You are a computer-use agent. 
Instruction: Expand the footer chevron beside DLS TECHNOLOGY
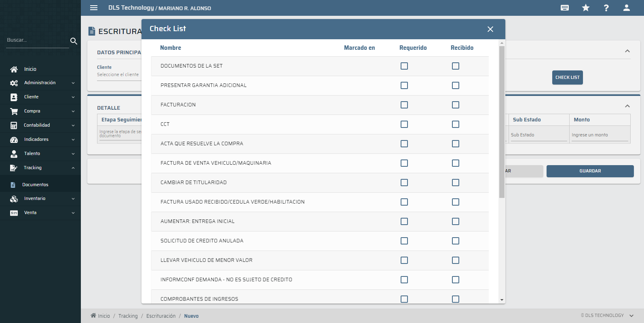[x=631, y=316]
